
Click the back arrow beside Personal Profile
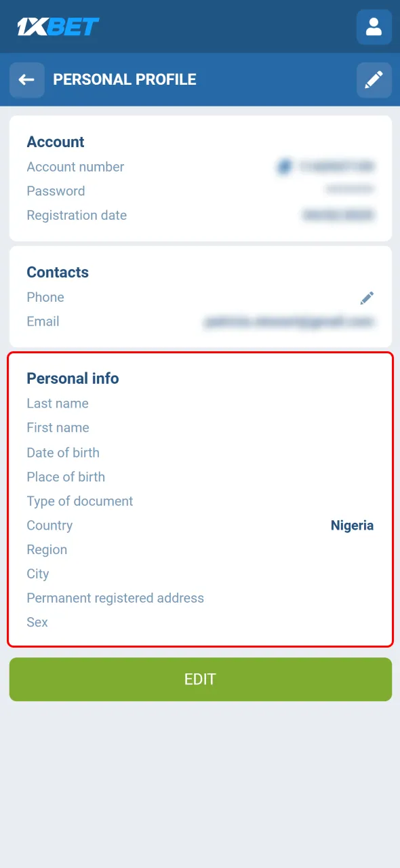point(26,80)
